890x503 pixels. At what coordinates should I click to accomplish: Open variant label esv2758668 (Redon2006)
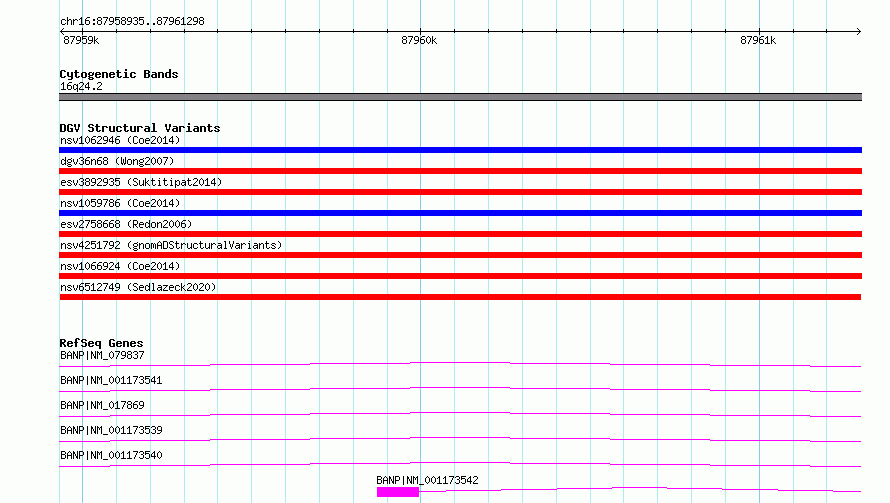click(x=126, y=224)
